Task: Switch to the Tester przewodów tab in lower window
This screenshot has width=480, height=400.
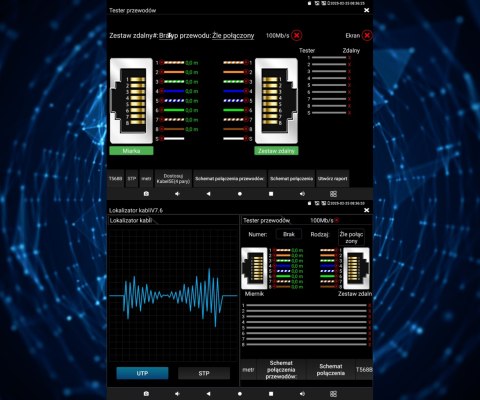Action: (266, 220)
